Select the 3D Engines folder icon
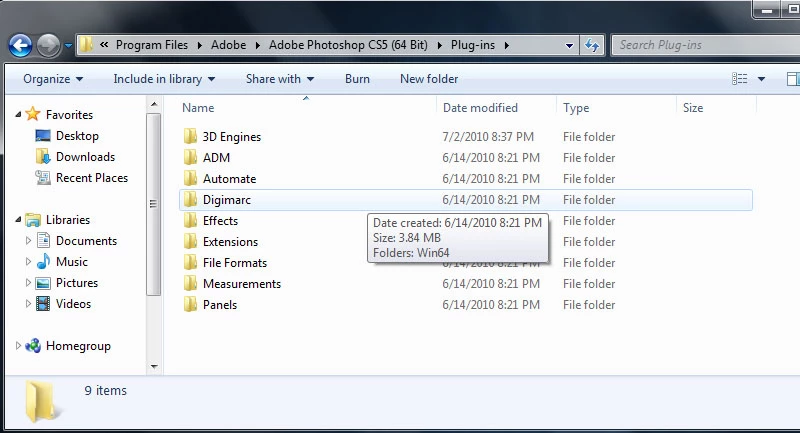Viewport: 800px width, 433px height. (x=190, y=136)
